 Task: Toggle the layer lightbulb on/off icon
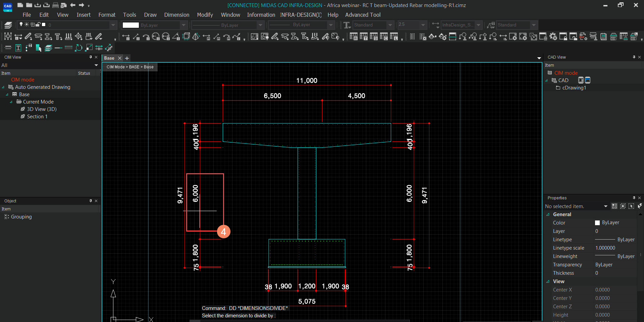(x=21, y=25)
